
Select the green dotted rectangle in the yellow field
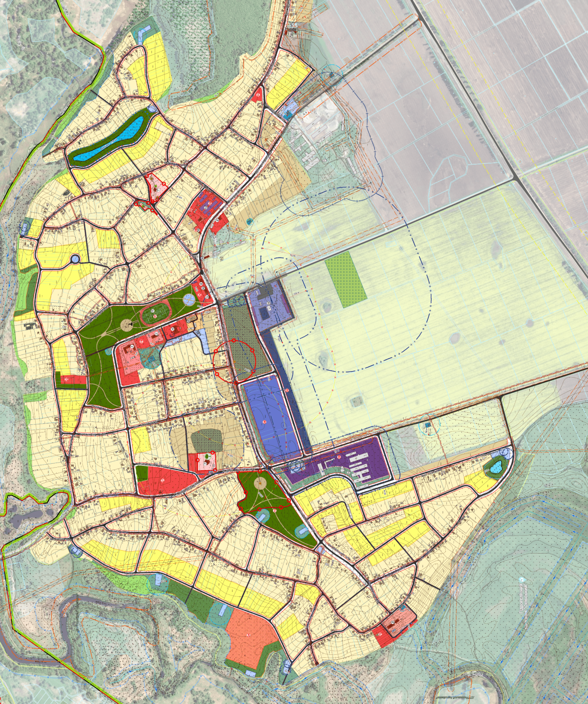click(x=345, y=279)
